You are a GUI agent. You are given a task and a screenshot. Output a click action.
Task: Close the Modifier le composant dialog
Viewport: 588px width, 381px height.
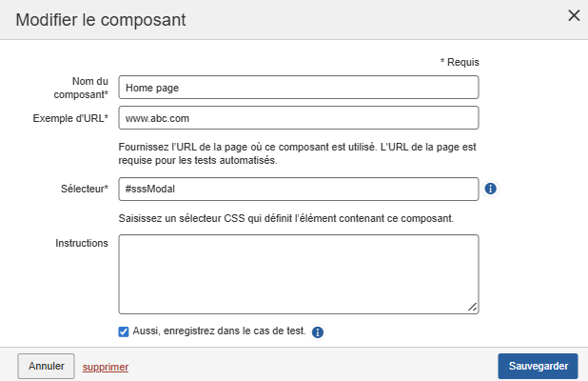pyautogui.click(x=573, y=15)
